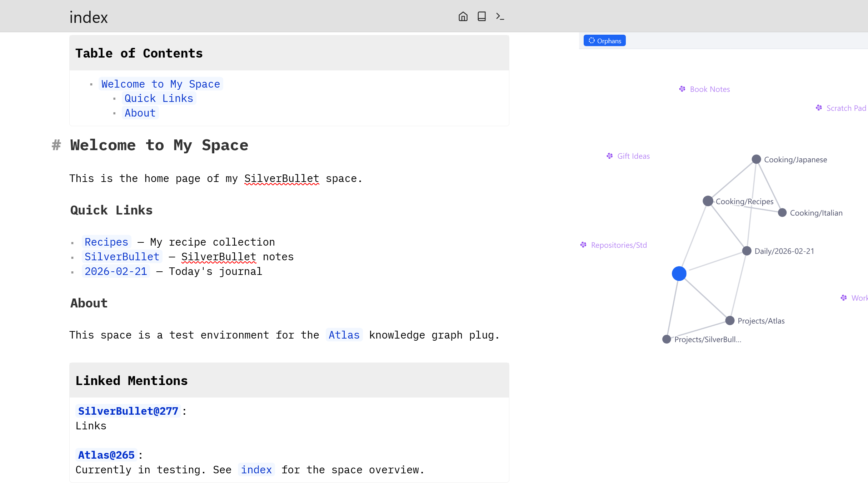
Task: Open the 2026-02-21 journal link
Action: point(116,271)
